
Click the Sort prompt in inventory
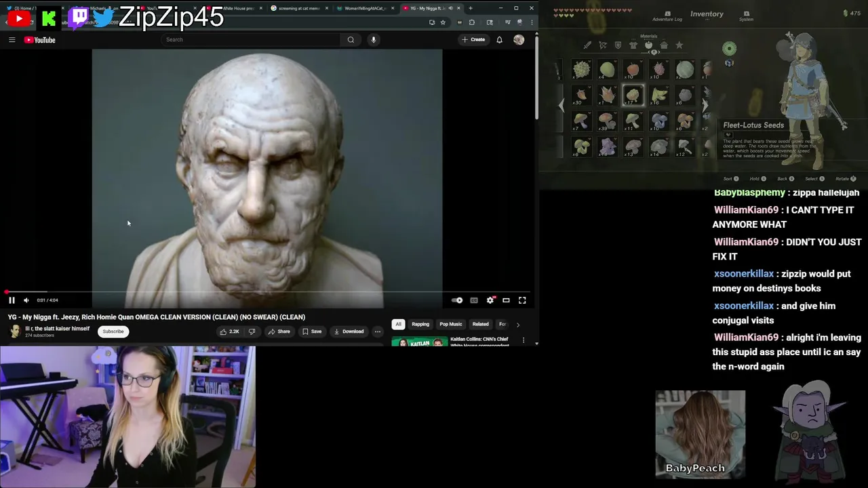point(732,179)
